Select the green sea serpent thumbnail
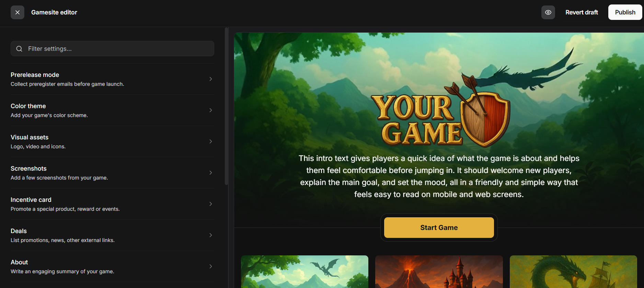The width and height of the screenshot is (644, 288). click(x=573, y=272)
